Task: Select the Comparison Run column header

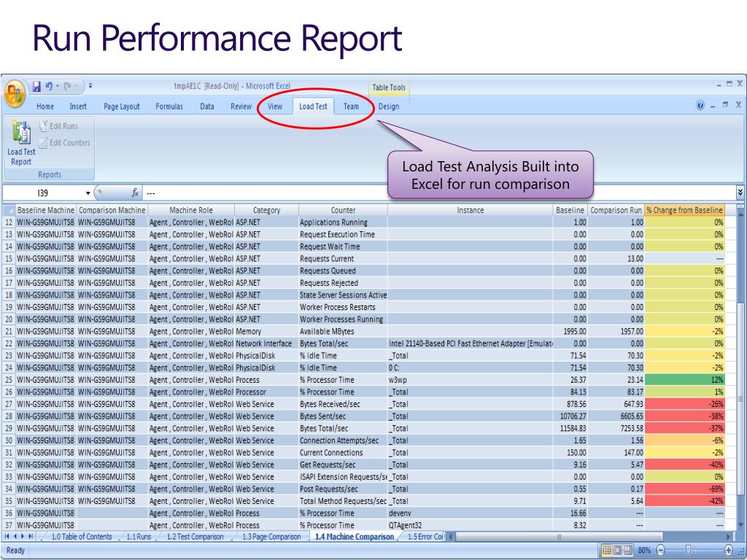Action: tap(616, 210)
